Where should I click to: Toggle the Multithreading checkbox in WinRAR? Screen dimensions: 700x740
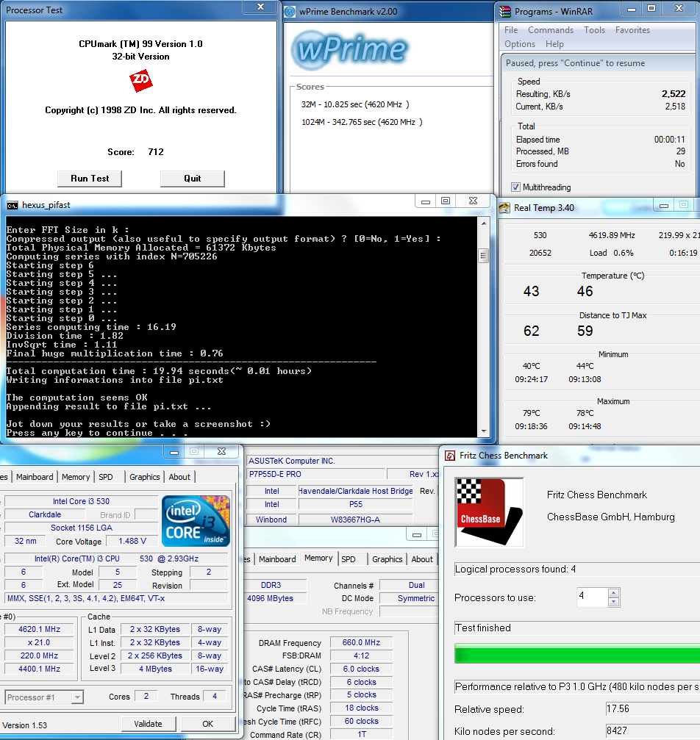[x=515, y=187]
